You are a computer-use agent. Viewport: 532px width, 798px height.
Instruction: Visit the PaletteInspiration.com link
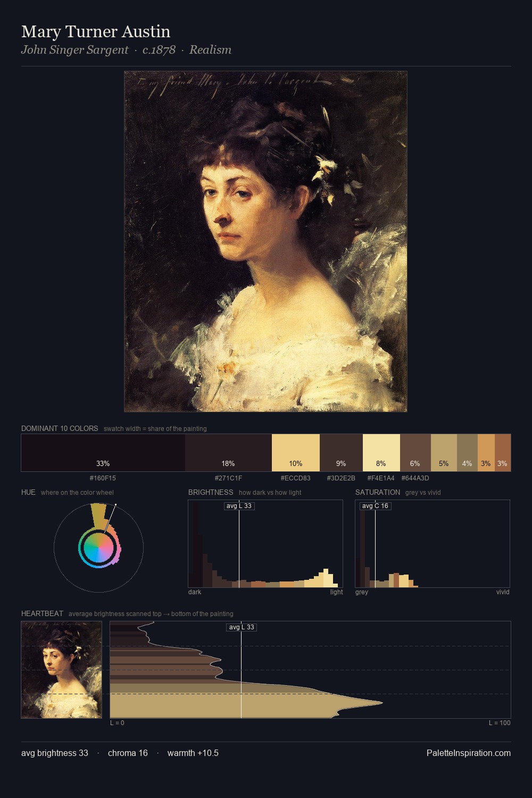tap(469, 753)
